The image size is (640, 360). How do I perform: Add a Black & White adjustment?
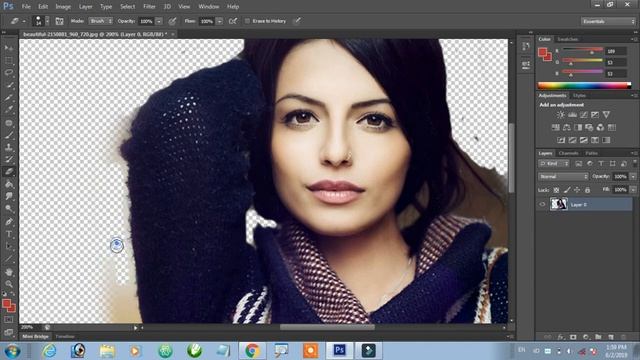[x=578, y=127]
